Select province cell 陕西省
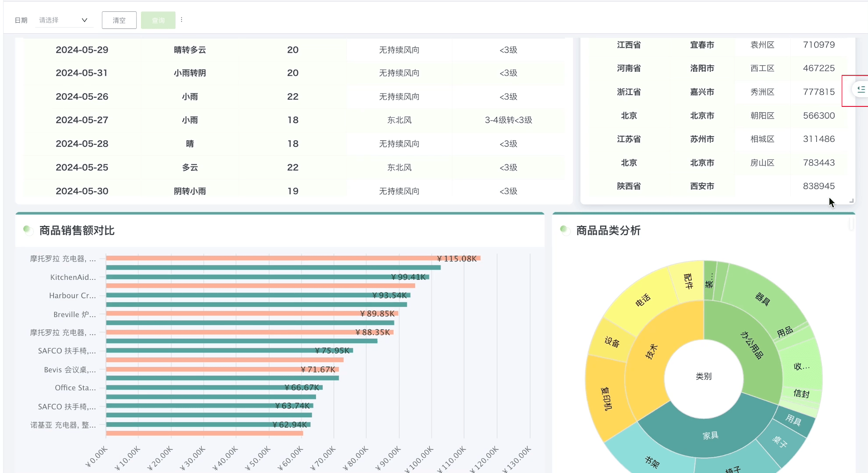 click(x=629, y=186)
